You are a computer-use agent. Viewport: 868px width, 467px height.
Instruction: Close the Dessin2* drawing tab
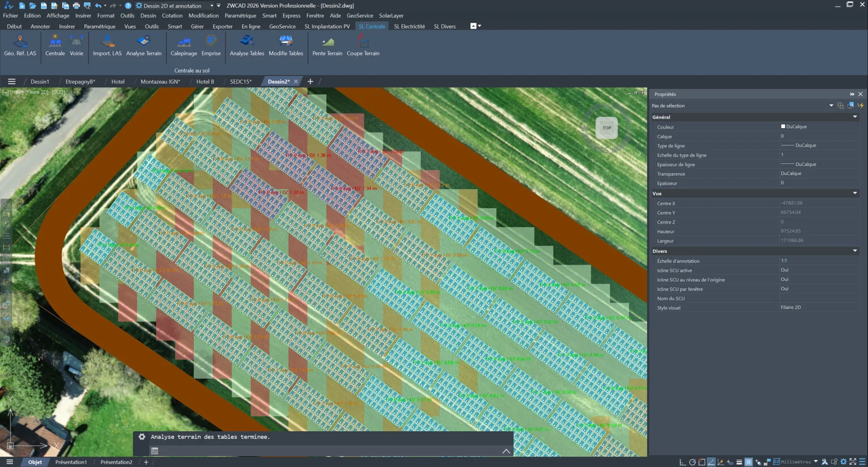(x=296, y=81)
